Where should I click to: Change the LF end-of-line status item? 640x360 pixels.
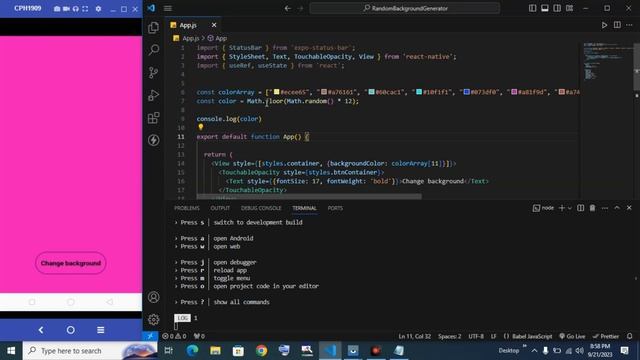493,336
